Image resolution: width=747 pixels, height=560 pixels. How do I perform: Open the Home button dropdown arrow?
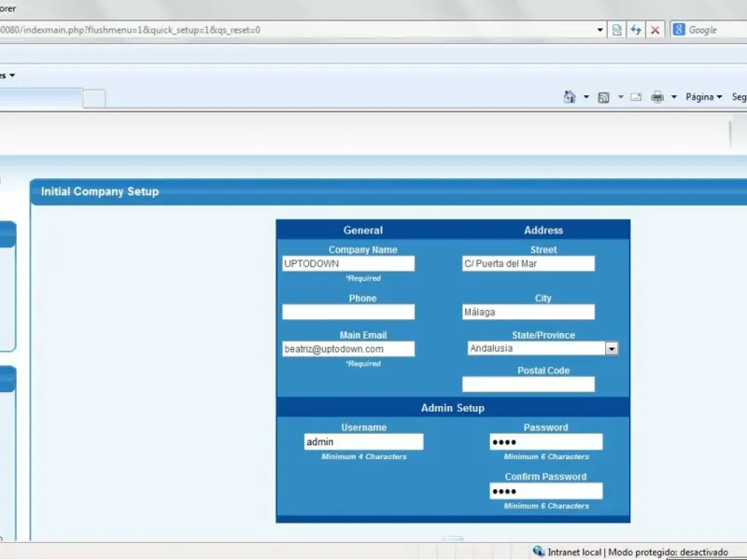coord(586,97)
